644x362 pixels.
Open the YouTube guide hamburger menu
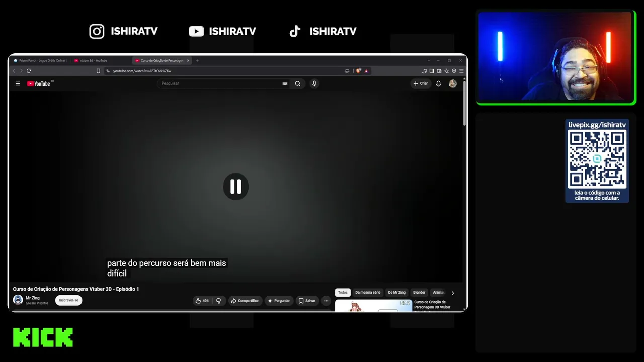tap(18, 84)
